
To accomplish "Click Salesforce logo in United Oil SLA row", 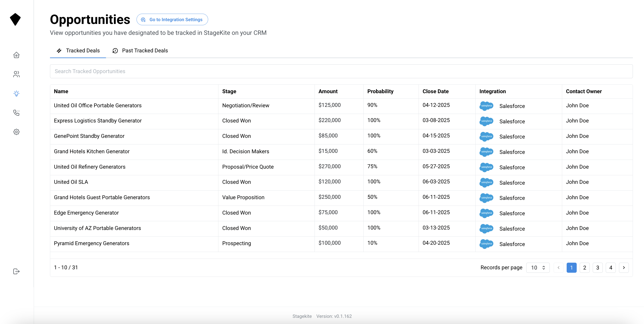I will click(486, 183).
